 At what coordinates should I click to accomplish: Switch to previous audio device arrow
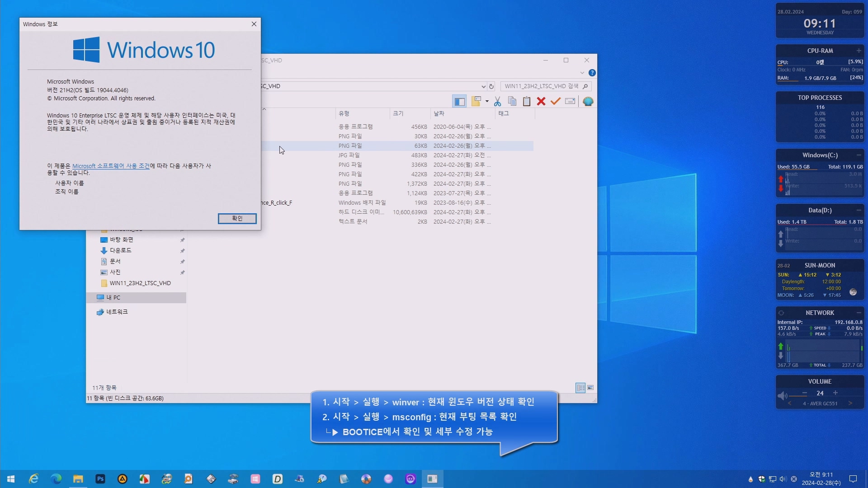tap(789, 404)
